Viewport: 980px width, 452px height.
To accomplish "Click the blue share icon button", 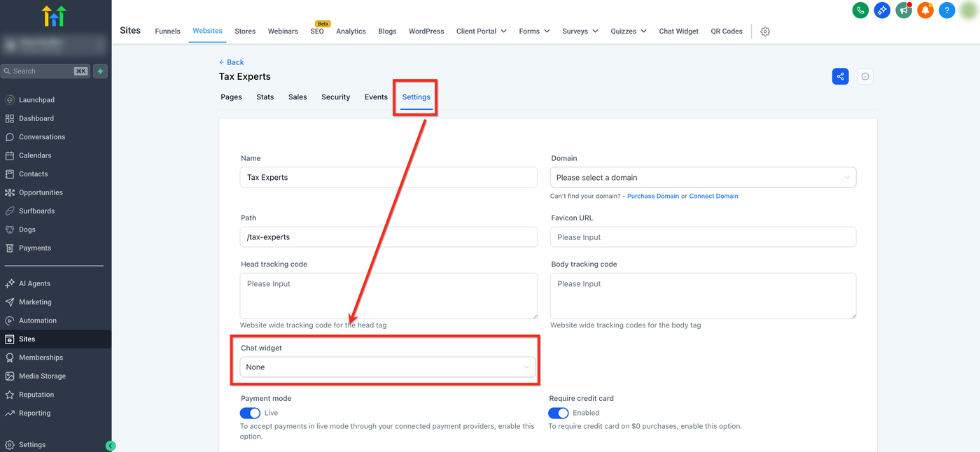I will [840, 76].
